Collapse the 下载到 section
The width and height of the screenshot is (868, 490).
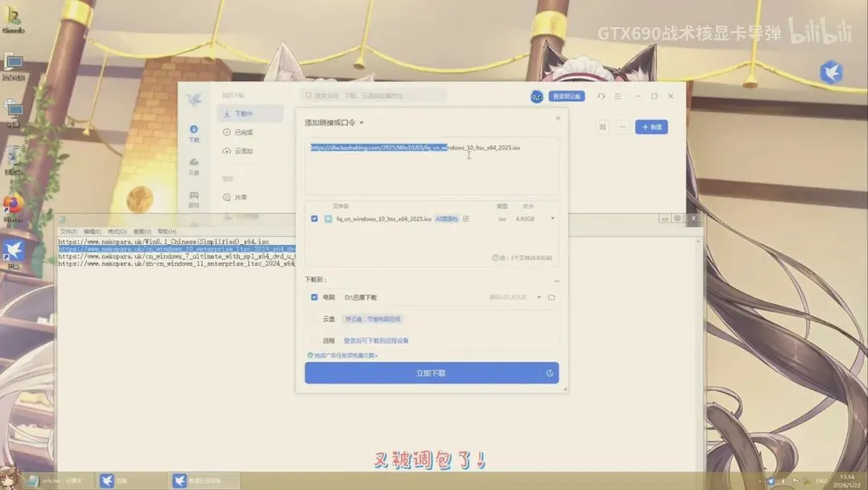556,281
